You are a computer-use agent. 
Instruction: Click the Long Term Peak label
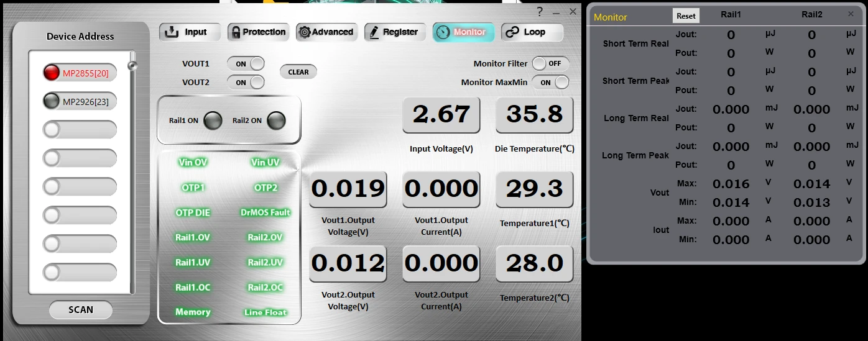pos(635,155)
